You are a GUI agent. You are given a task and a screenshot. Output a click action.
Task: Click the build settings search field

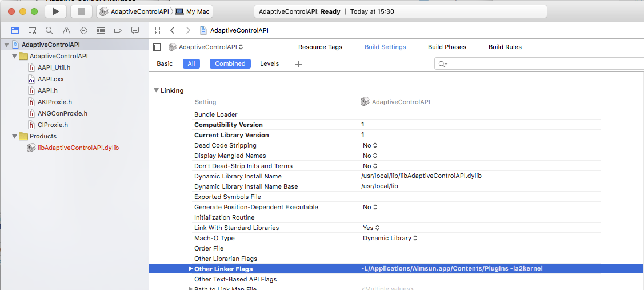[537, 63]
